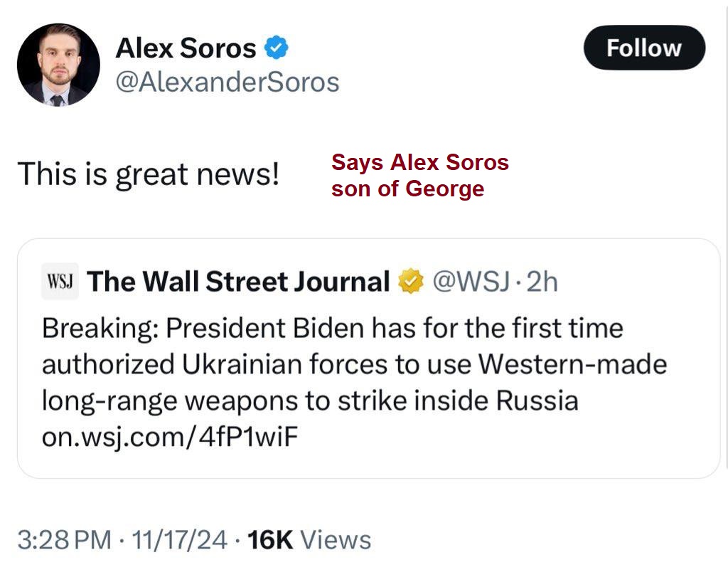Open the 16K Views count
The width and height of the screenshot is (728, 572).
tap(309, 540)
